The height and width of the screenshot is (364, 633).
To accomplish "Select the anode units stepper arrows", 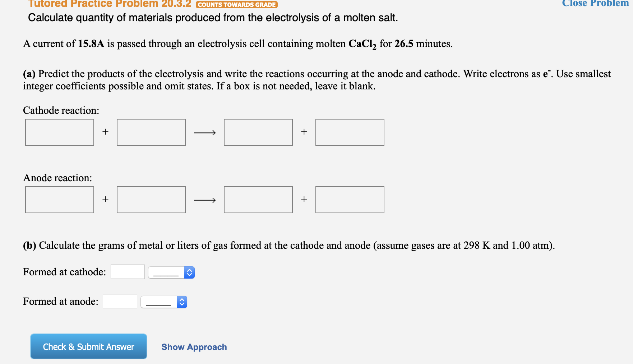I will point(182,302).
